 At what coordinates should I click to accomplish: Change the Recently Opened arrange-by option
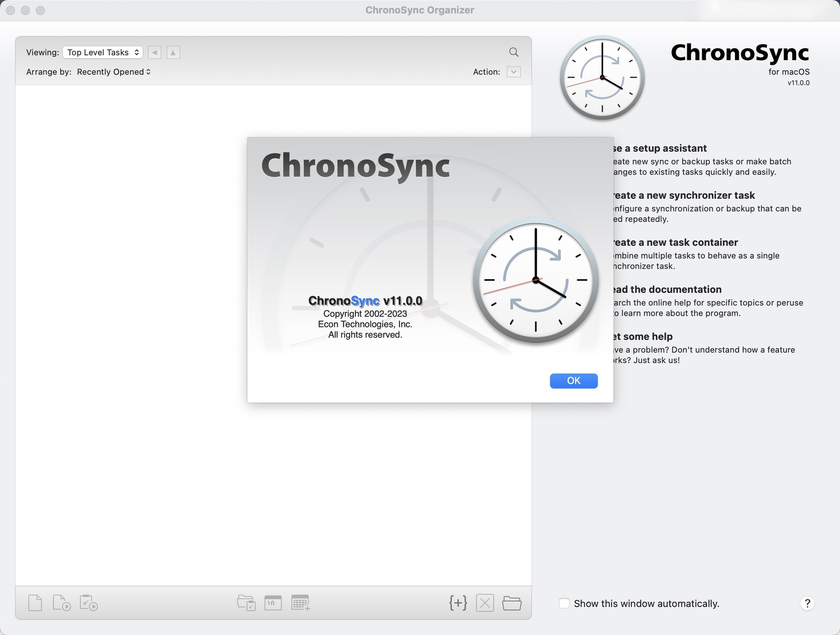click(113, 72)
